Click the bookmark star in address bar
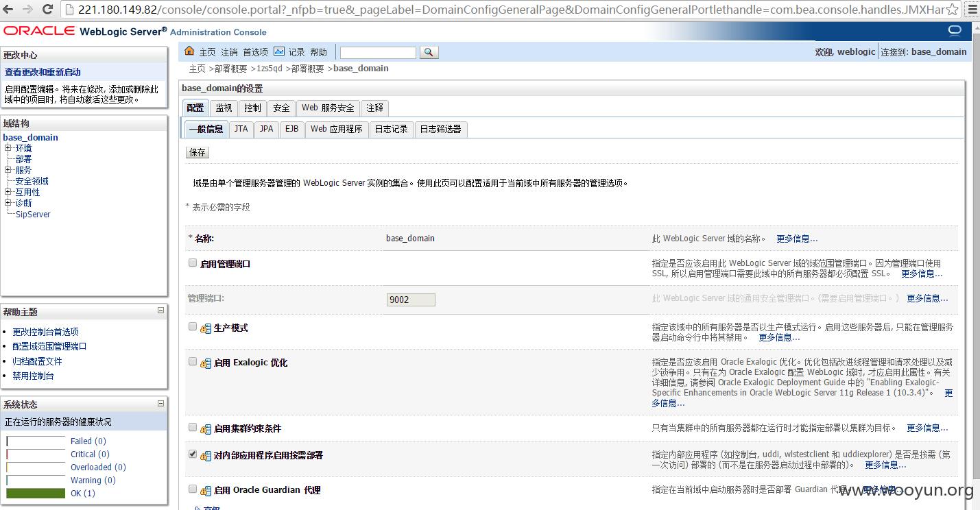 (951, 9)
